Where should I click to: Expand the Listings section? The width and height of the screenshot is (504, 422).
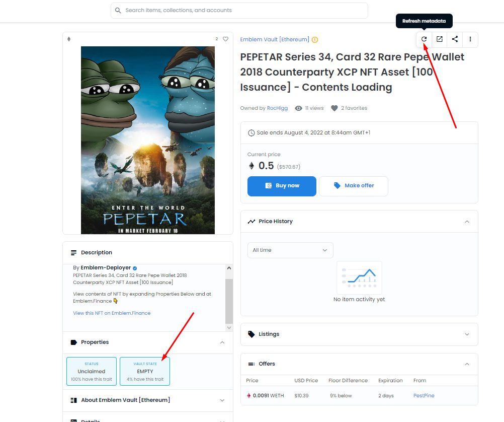click(467, 334)
